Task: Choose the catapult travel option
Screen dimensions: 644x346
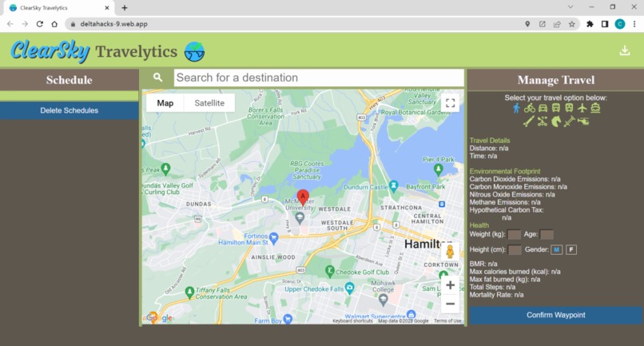Action: pyautogui.click(x=543, y=121)
